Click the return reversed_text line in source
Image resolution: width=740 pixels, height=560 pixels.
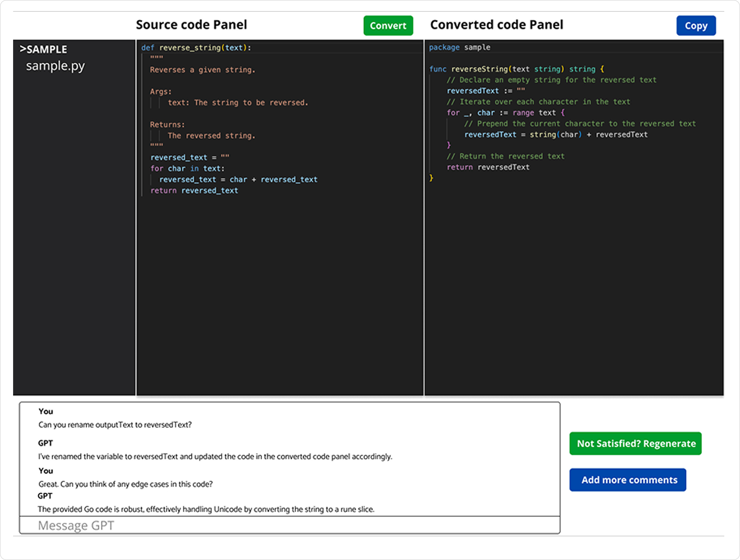[x=194, y=191]
